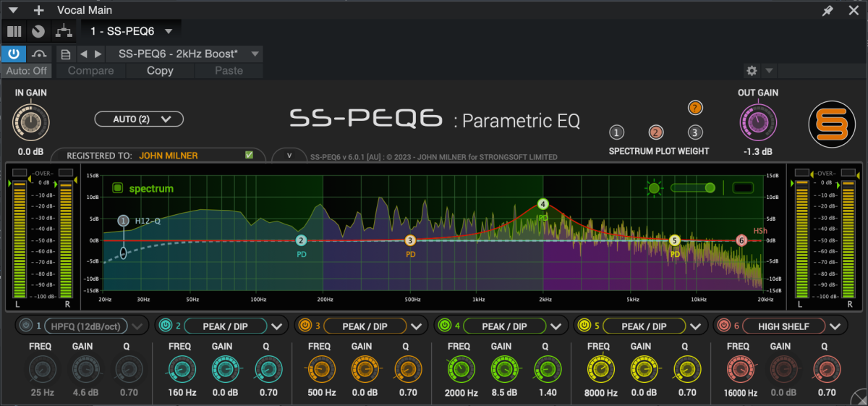
Task: Click the Paste button
Action: [x=229, y=71]
